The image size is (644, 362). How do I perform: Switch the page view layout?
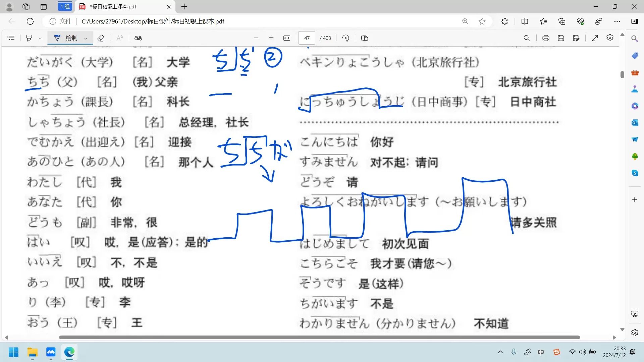coord(365,38)
